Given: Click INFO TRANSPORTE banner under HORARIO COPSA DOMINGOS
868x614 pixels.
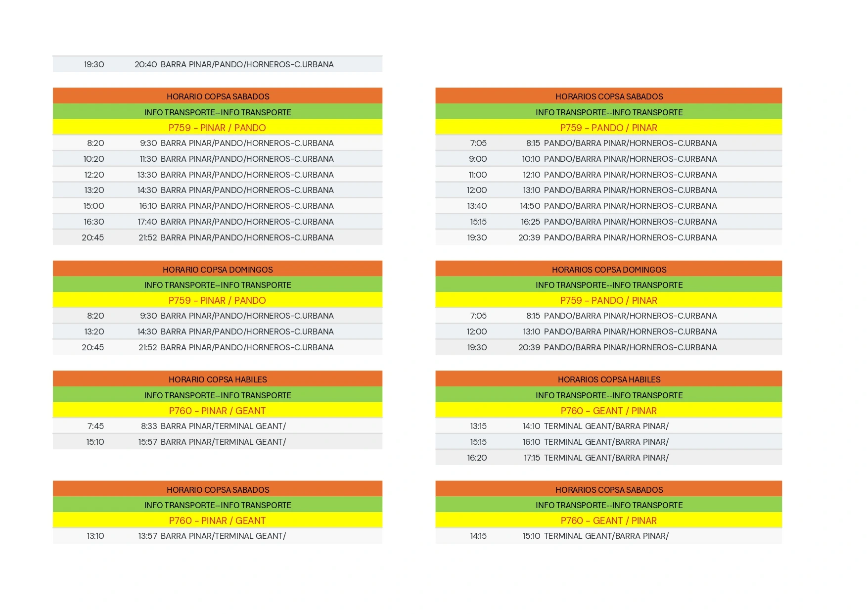Looking at the screenshot, I should pyautogui.click(x=218, y=285).
